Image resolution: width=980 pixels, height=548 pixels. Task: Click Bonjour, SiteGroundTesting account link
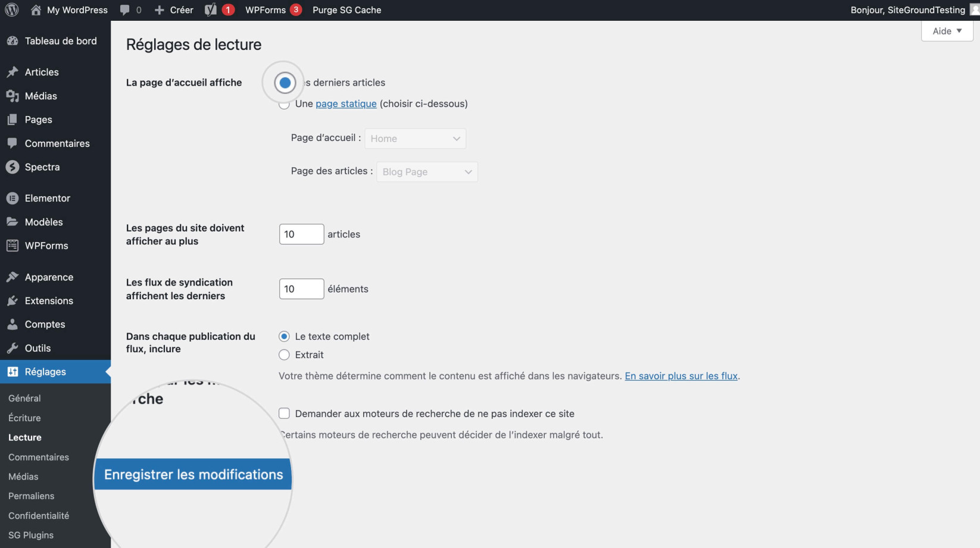tap(907, 10)
